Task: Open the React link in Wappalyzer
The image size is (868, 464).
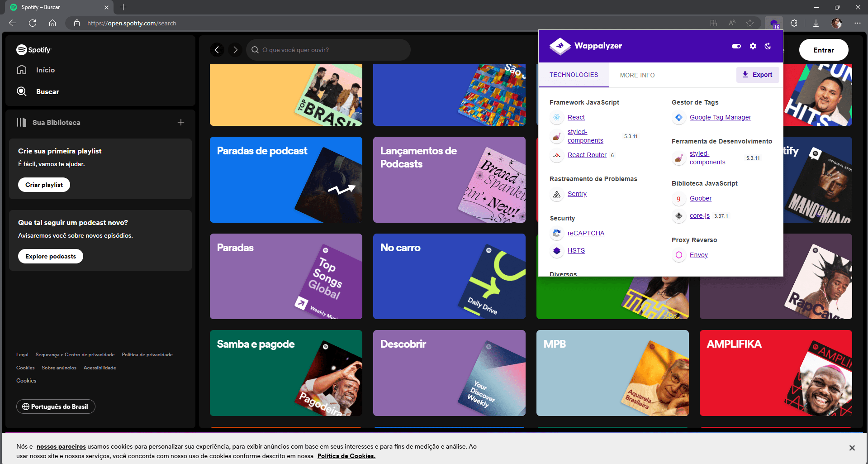Action: pos(576,117)
